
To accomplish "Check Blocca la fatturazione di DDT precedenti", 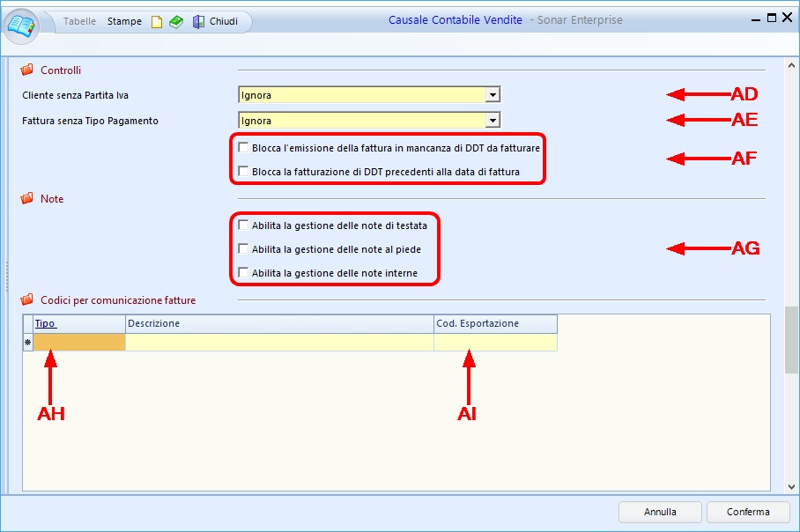I will coord(243,172).
